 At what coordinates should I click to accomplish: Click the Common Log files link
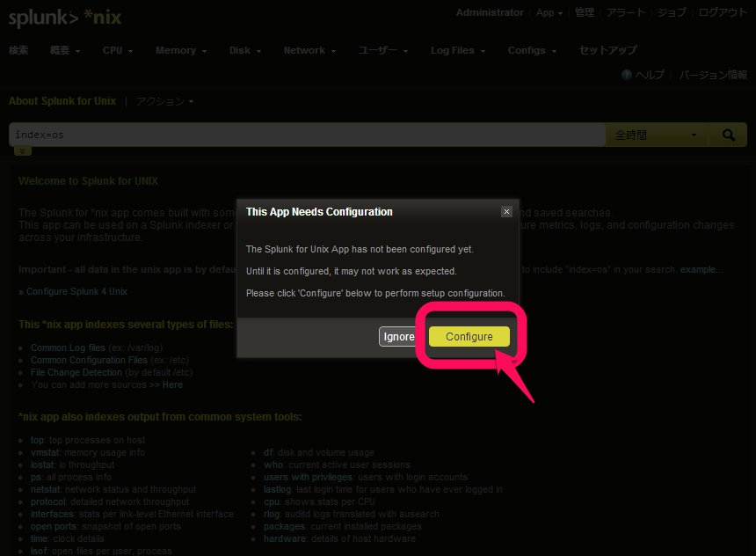click(68, 348)
